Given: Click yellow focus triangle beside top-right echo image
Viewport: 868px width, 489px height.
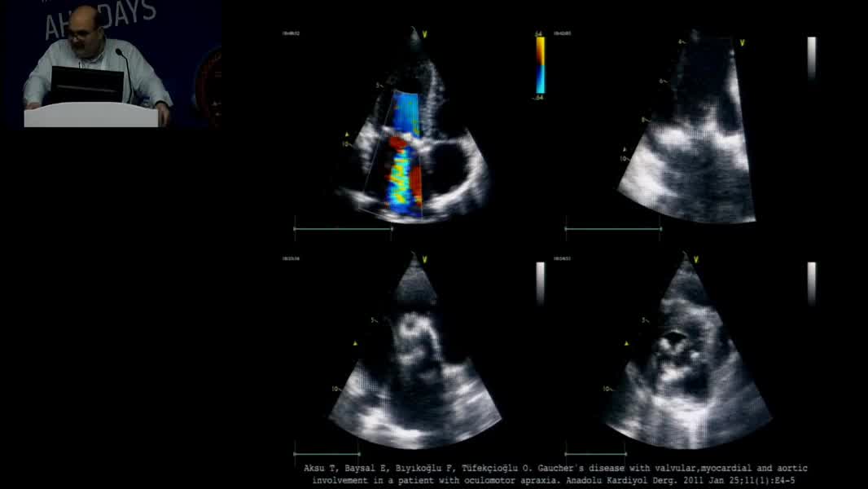Looking at the screenshot, I should (x=624, y=148).
